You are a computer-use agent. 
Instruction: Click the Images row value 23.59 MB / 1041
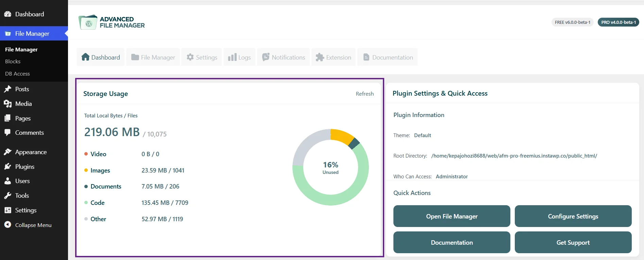(163, 170)
